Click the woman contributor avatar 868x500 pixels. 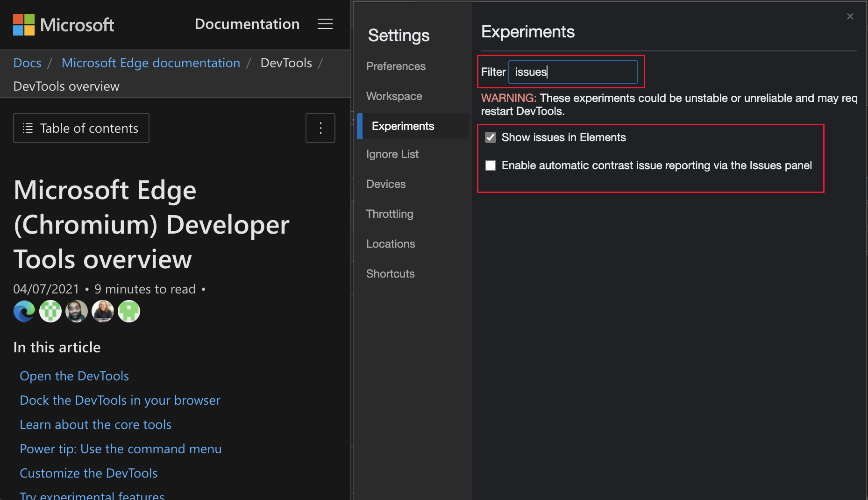tap(103, 311)
